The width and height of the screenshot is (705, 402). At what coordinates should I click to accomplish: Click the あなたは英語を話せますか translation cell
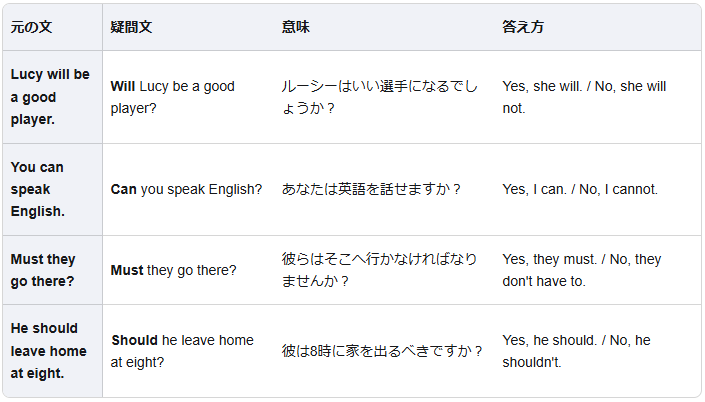click(x=372, y=189)
